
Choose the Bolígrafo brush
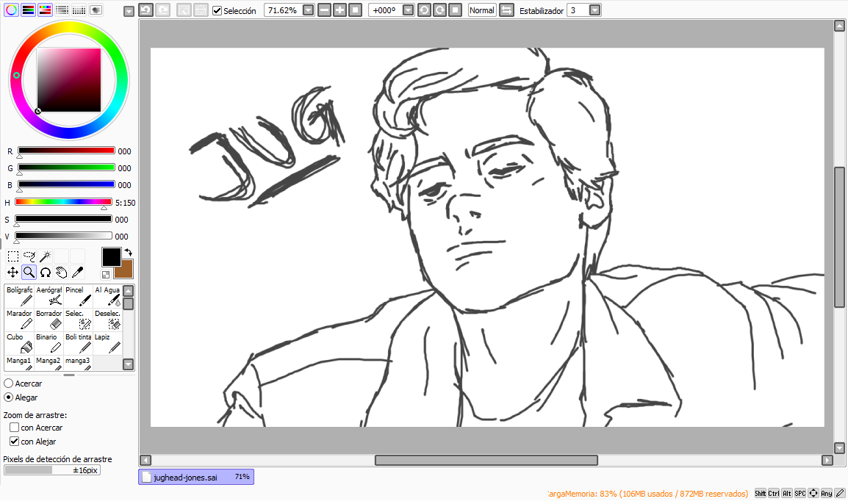[x=19, y=296]
